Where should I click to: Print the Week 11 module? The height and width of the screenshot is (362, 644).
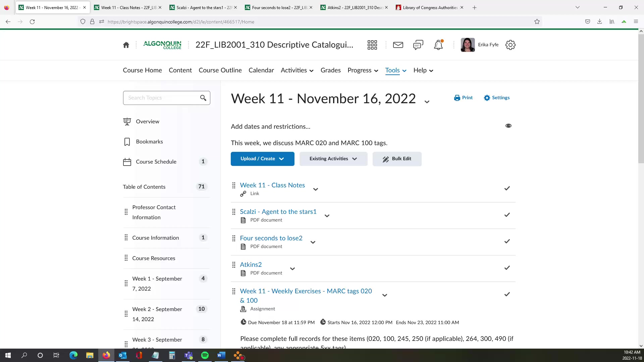(x=463, y=98)
